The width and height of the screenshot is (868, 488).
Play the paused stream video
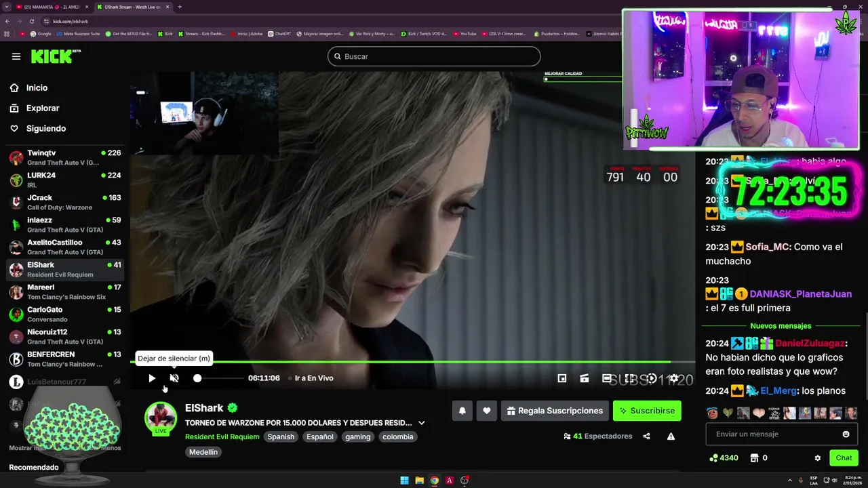[x=152, y=378]
